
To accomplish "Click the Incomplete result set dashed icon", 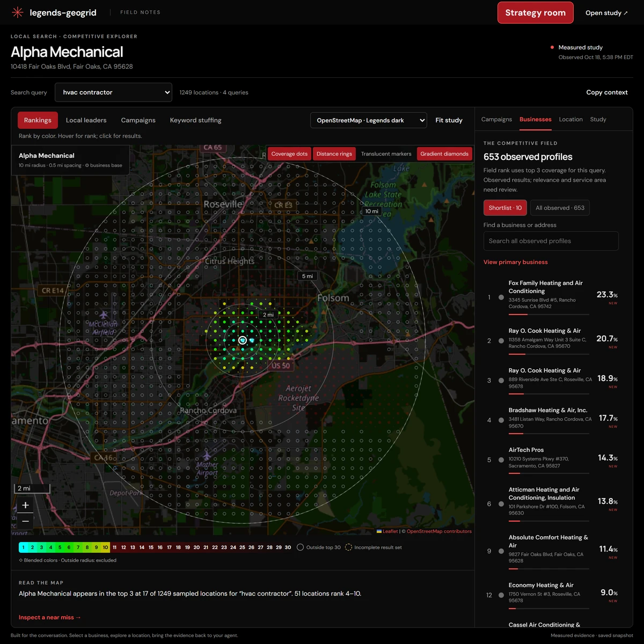I will click(x=348, y=547).
